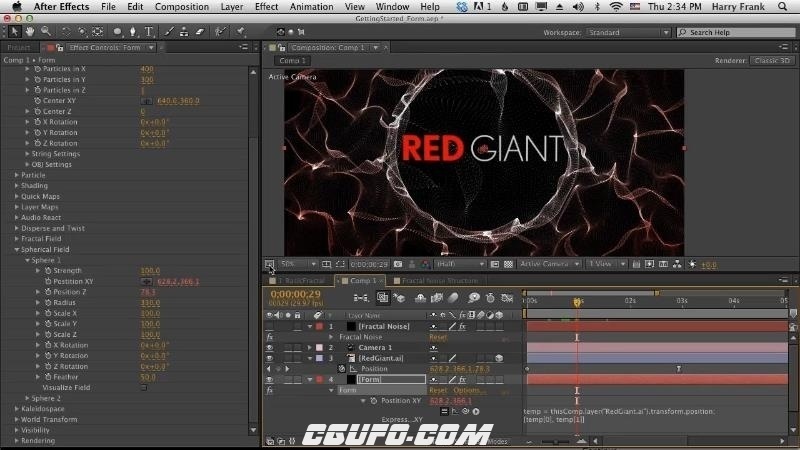Toggle Always Preview This View icon

tap(269, 264)
